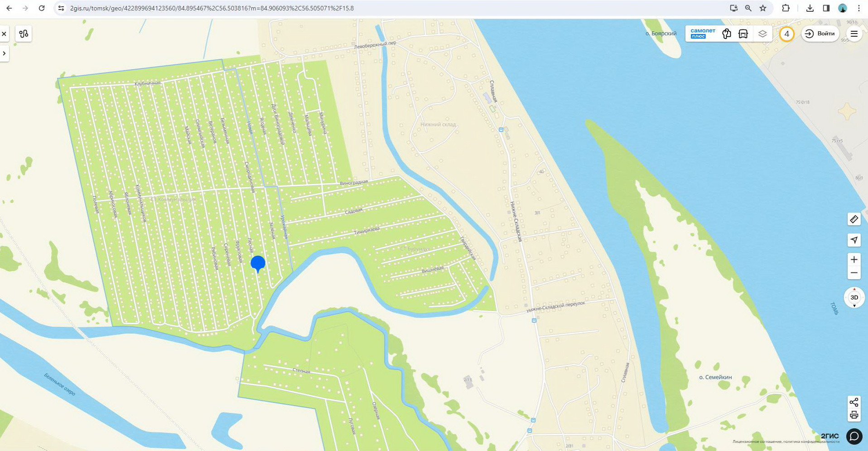Expand the collapsed side panel chevron
868x451 pixels.
4,53
